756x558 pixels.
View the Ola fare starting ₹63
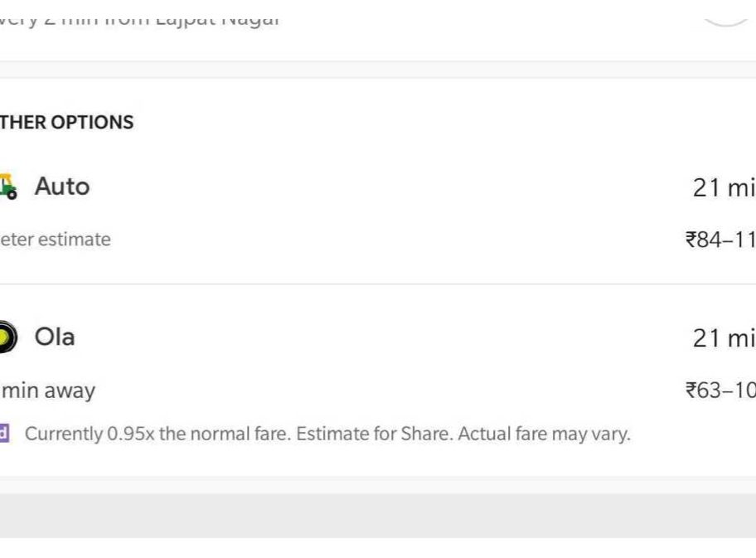pyautogui.click(x=720, y=390)
